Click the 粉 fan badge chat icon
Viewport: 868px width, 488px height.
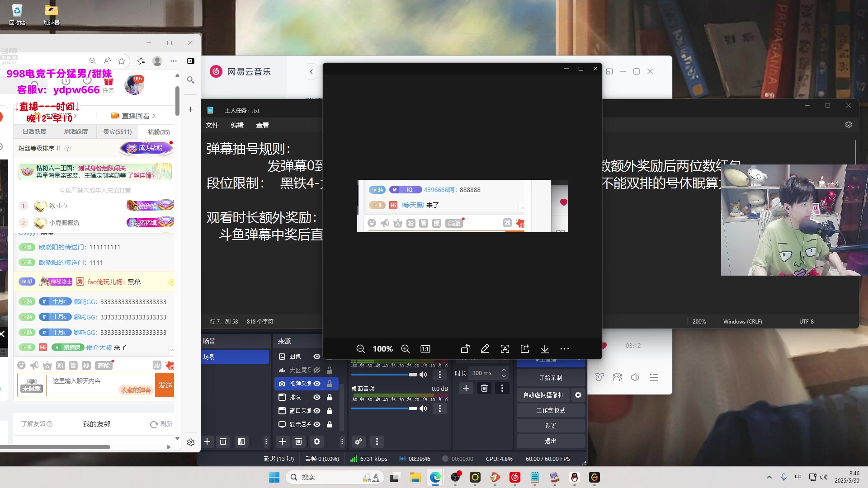click(61, 365)
